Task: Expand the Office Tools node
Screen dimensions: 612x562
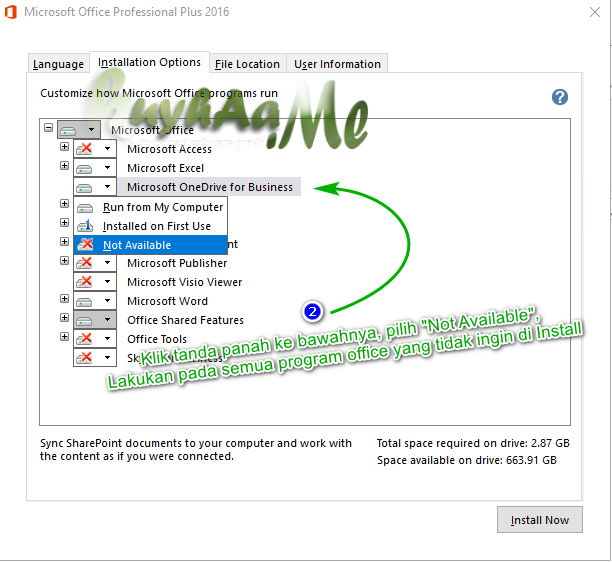Action: [64, 336]
